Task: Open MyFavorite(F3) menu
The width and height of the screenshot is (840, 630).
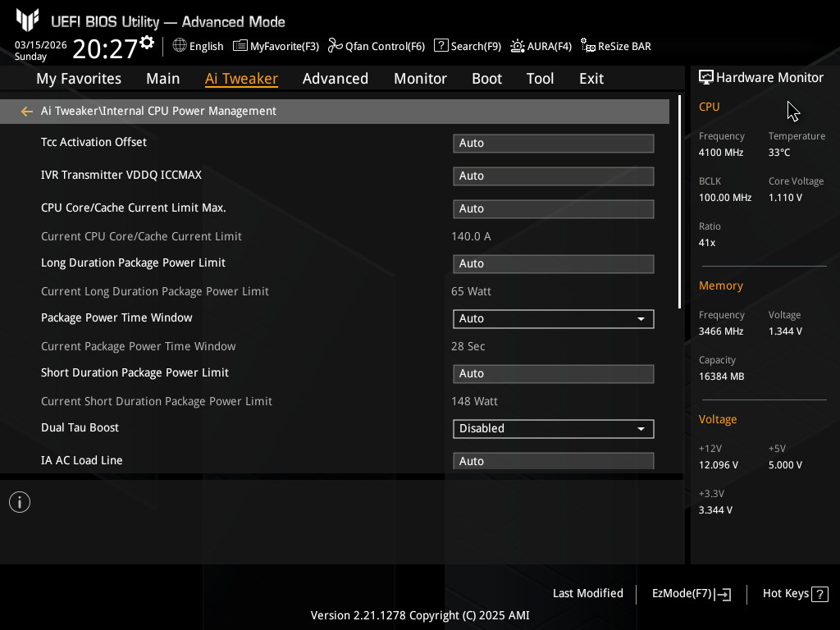Action: [285, 47]
